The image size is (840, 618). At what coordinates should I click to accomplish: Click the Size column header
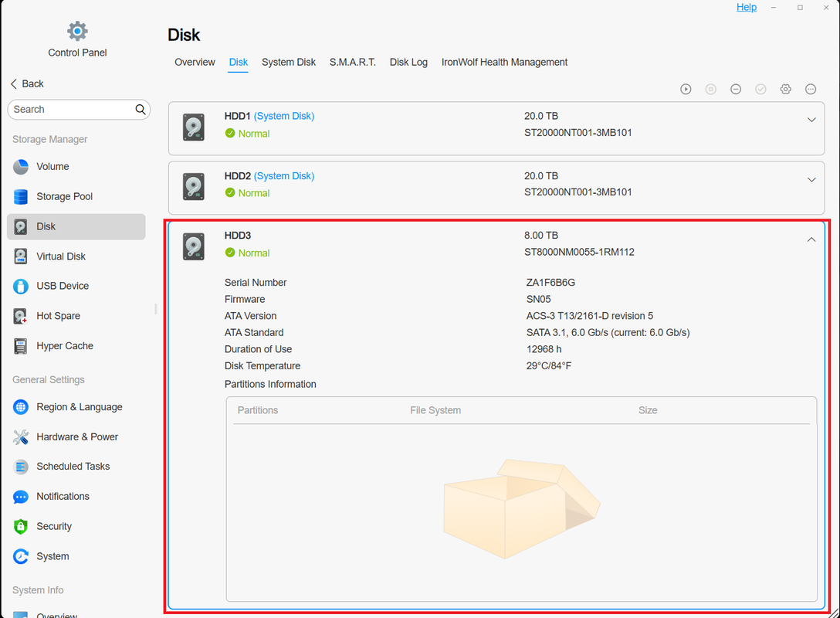point(648,410)
